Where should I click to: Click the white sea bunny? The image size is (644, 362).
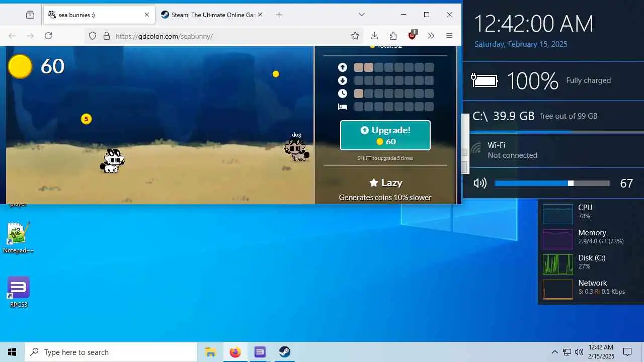[112, 161]
